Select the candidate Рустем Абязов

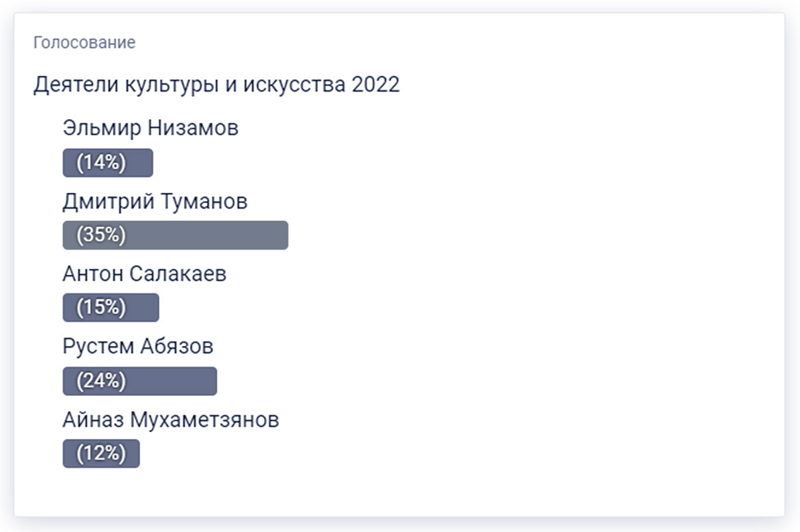(137, 347)
